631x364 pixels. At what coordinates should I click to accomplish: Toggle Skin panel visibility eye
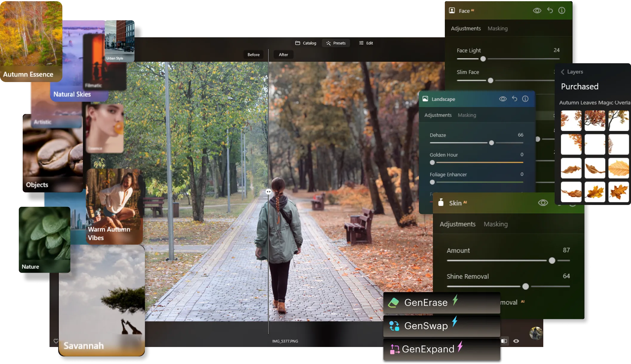tap(543, 203)
